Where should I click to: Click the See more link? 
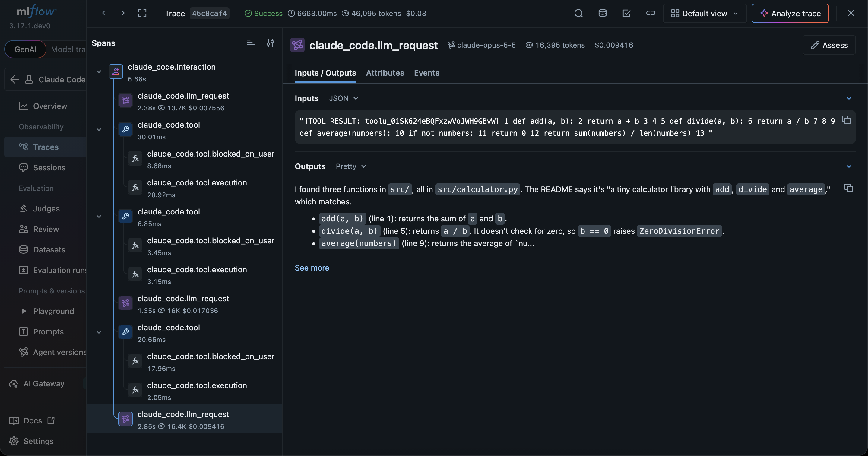312,268
